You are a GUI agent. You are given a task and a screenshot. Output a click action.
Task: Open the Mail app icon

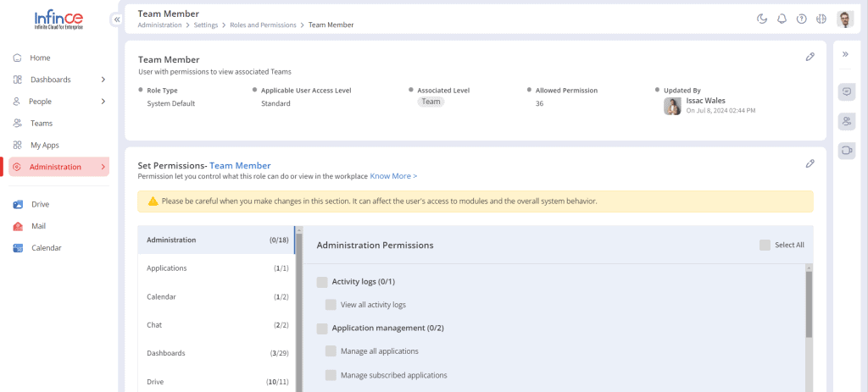19,226
